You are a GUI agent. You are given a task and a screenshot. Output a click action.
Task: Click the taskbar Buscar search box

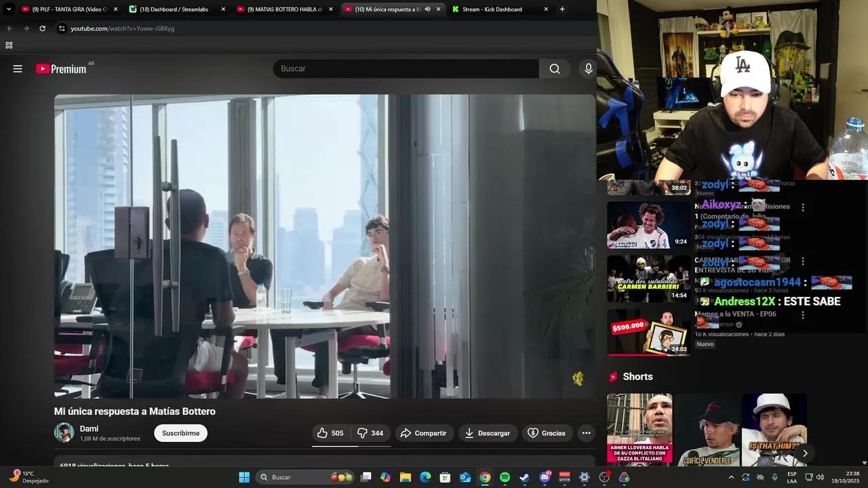307,477
